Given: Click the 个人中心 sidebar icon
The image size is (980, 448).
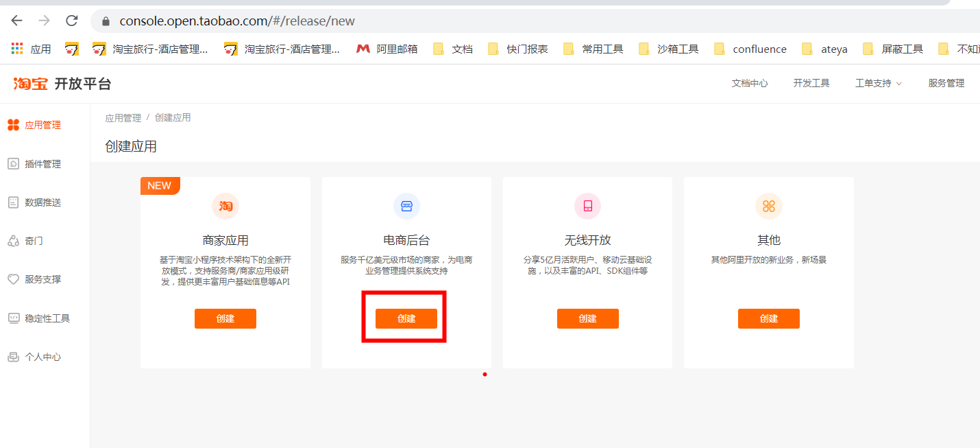Looking at the screenshot, I should pyautogui.click(x=13, y=357).
